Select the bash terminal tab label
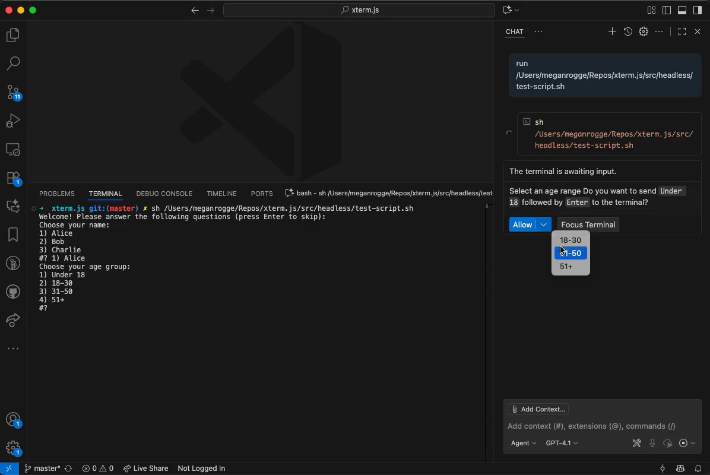The height and width of the screenshot is (475, 710). click(x=389, y=193)
